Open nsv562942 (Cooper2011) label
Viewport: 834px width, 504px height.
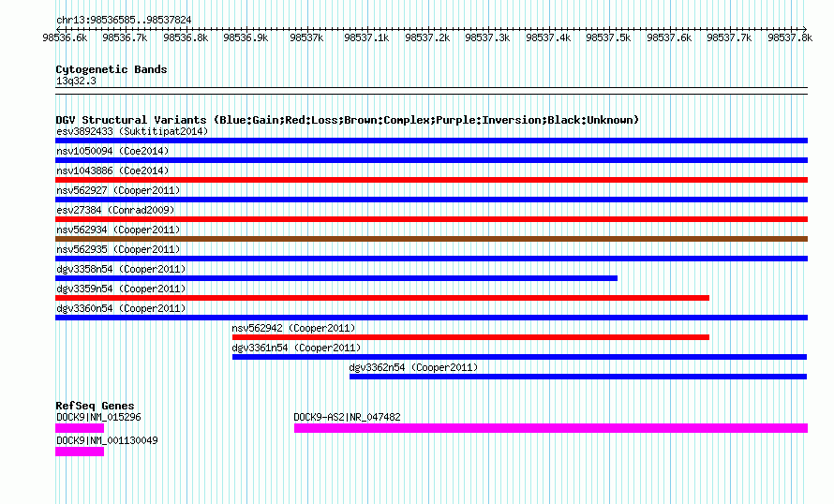(x=293, y=328)
